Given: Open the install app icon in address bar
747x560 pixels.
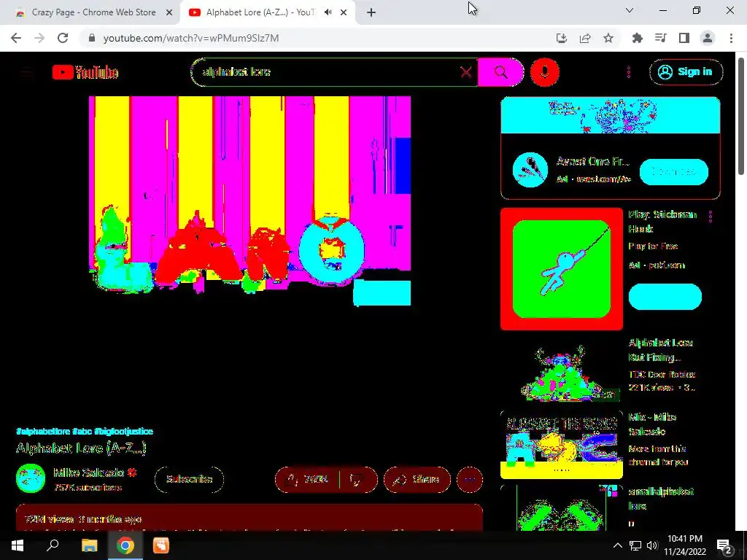Looking at the screenshot, I should pos(562,38).
